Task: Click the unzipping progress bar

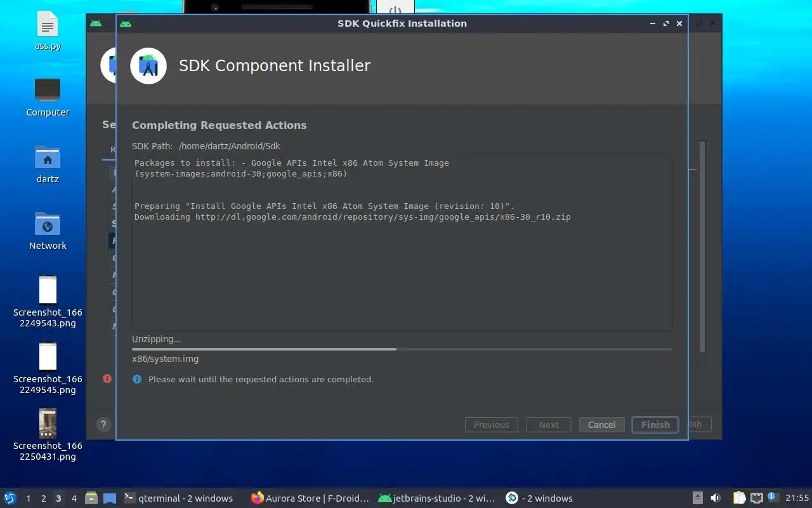Action: coord(402,349)
